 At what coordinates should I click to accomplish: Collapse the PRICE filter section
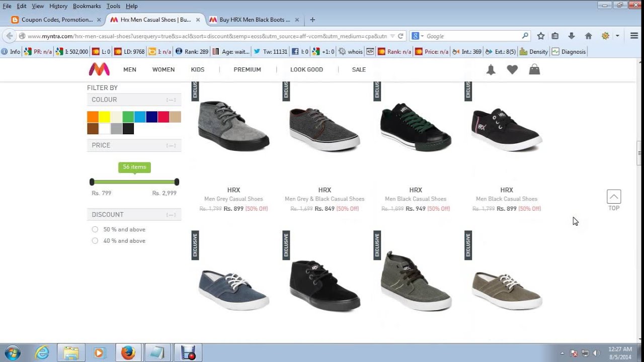pyautogui.click(x=171, y=145)
